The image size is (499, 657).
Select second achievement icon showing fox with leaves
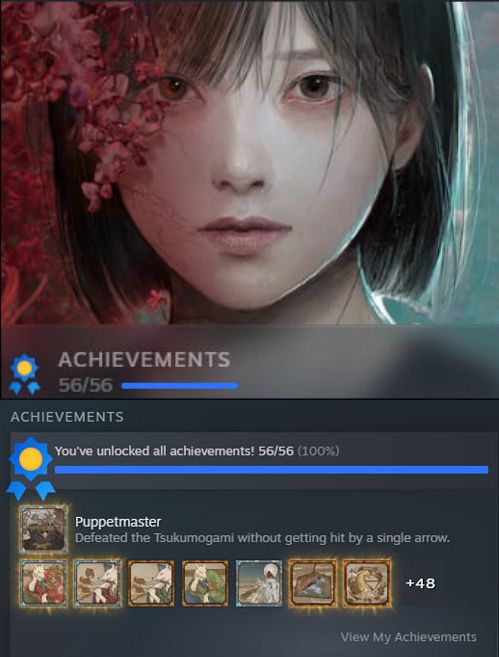tap(97, 583)
